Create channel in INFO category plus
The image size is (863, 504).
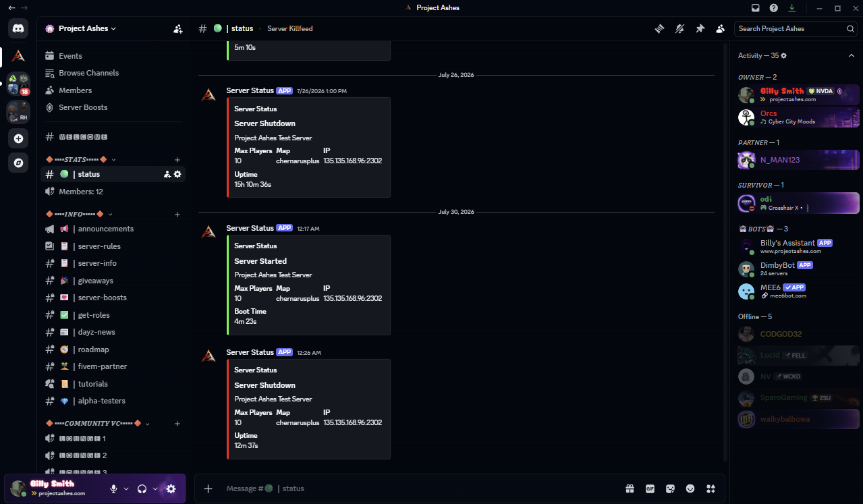[177, 215]
